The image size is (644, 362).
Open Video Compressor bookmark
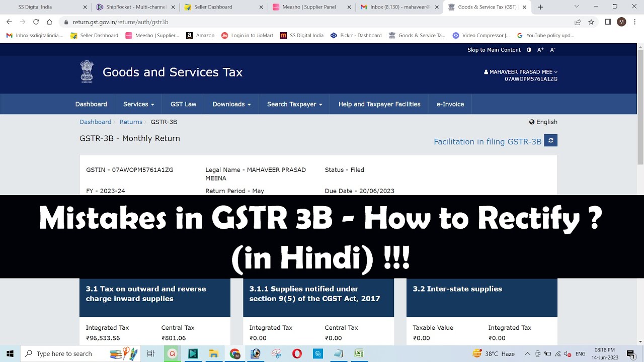tap(481, 36)
